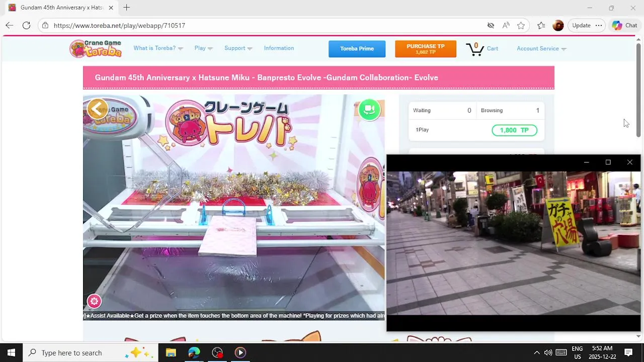Open the volume control in tray
The height and width of the screenshot is (362, 644).
(x=548, y=352)
